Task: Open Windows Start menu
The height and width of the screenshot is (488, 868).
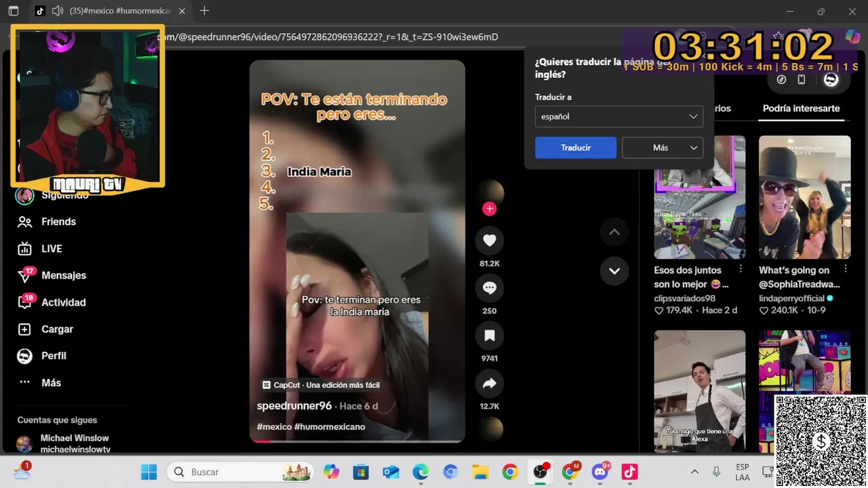Action: tap(149, 472)
